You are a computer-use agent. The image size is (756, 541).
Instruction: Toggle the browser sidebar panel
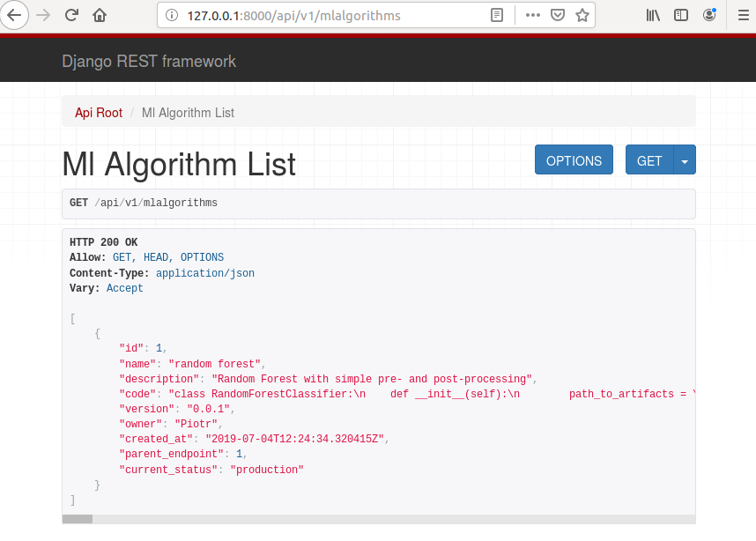pos(681,15)
